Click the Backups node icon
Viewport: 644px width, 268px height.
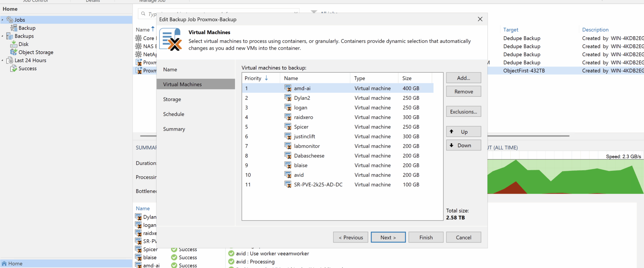10,36
